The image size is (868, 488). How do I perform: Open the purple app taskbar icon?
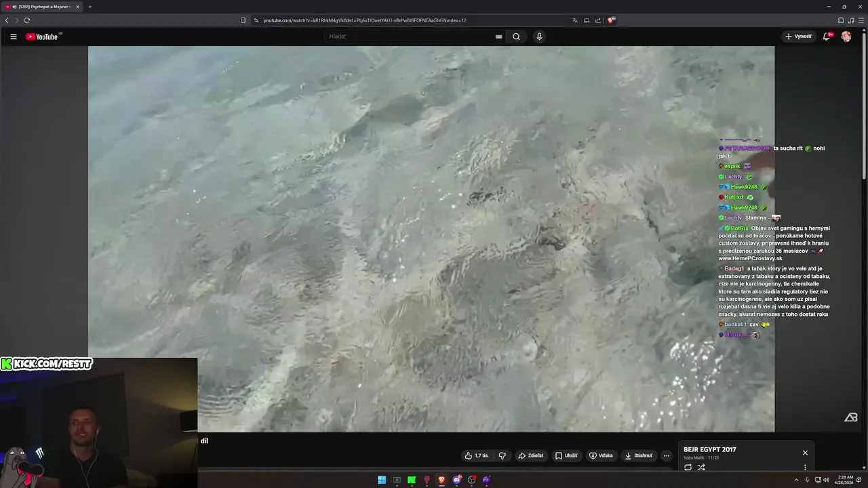click(486, 480)
